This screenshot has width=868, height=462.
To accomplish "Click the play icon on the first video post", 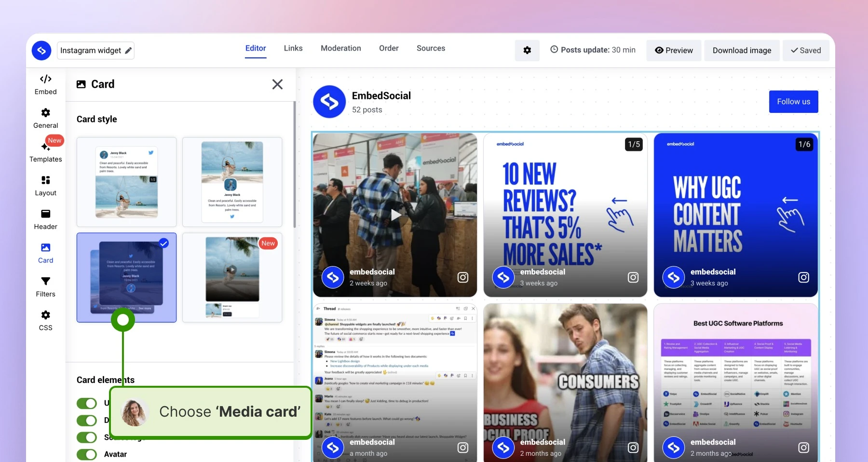I will coord(396,215).
